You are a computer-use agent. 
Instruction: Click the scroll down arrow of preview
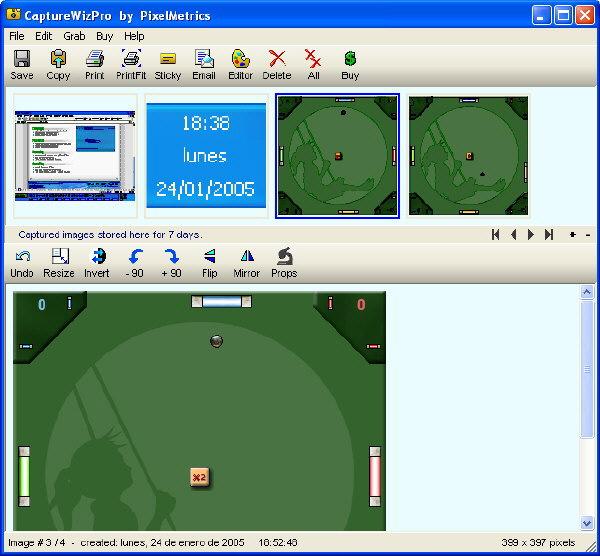(x=587, y=523)
